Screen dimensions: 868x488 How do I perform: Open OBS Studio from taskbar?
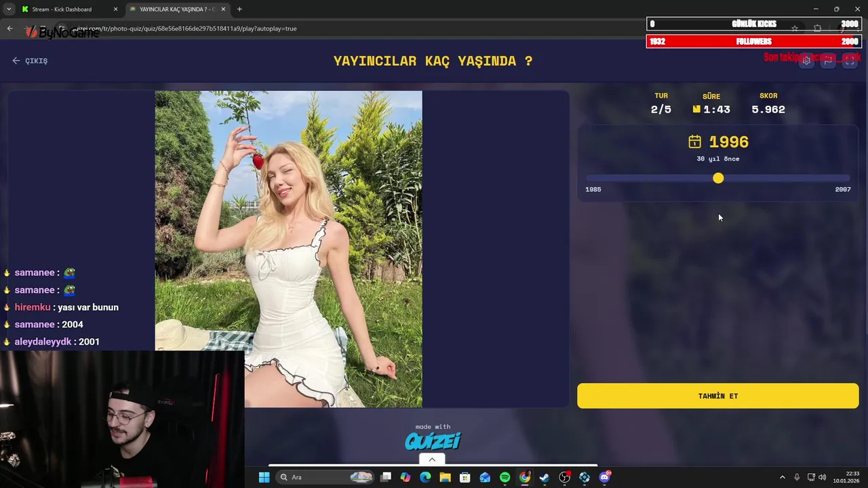pos(565,477)
